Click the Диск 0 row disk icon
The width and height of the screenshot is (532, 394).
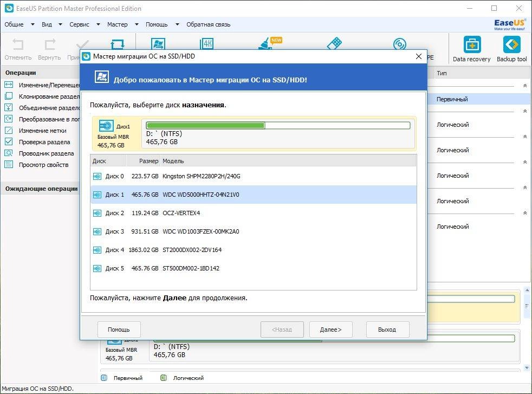click(97, 177)
